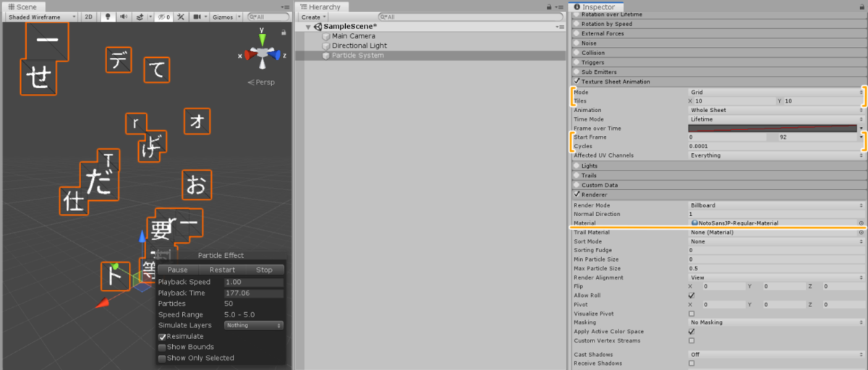Uncheck Apply Active Color Space
This screenshot has width=868, height=370.
point(692,332)
